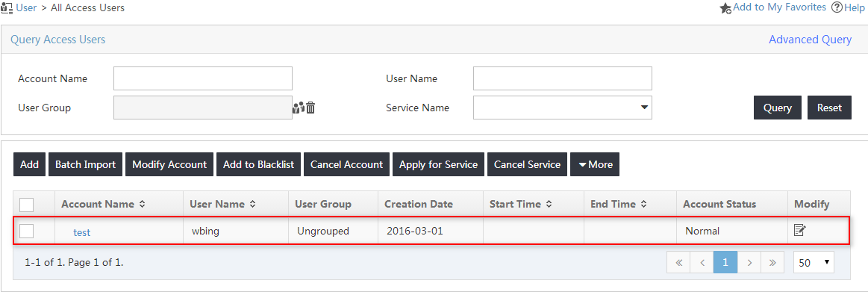The image size is (868, 292).
Task: Sort by Account Name column arrows
Action: click(143, 204)
